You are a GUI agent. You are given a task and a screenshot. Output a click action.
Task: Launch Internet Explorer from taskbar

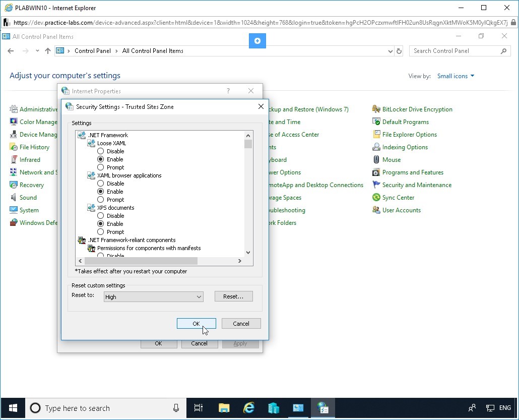[x=248, y=408]
